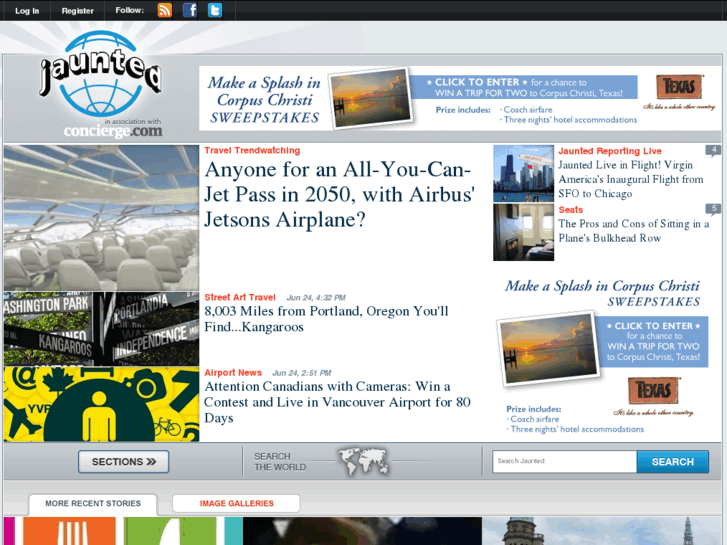Open the Travel Trendwatching category
The width and height of the screenshot is (727, 545).
pyautogui.click(x=252, y=150)
